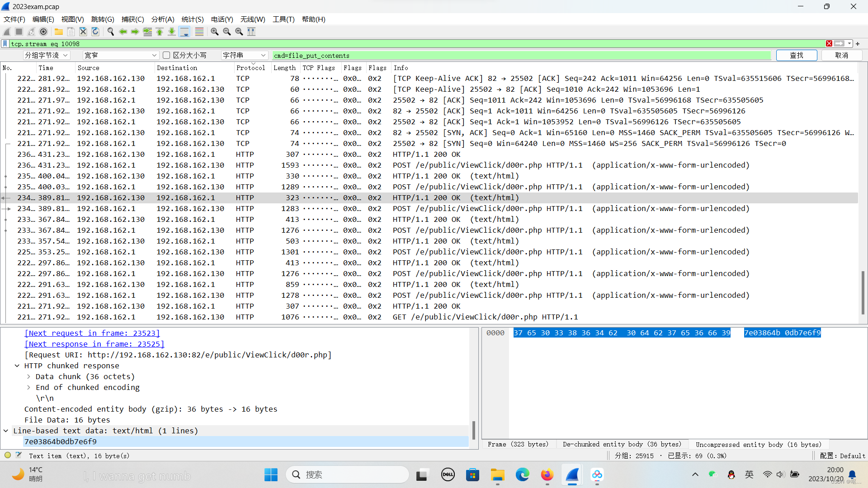
Task: Click the reload capture file icon
Action: pos(95,32)
